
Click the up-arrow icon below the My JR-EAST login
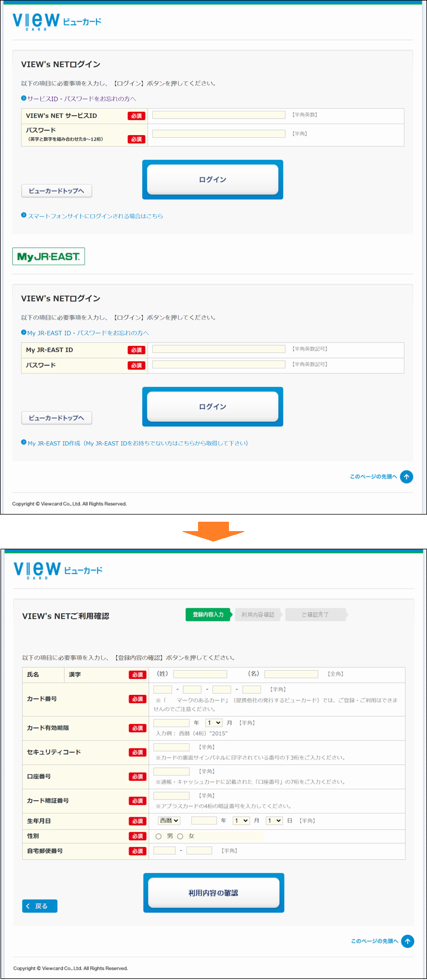[407, 476]
